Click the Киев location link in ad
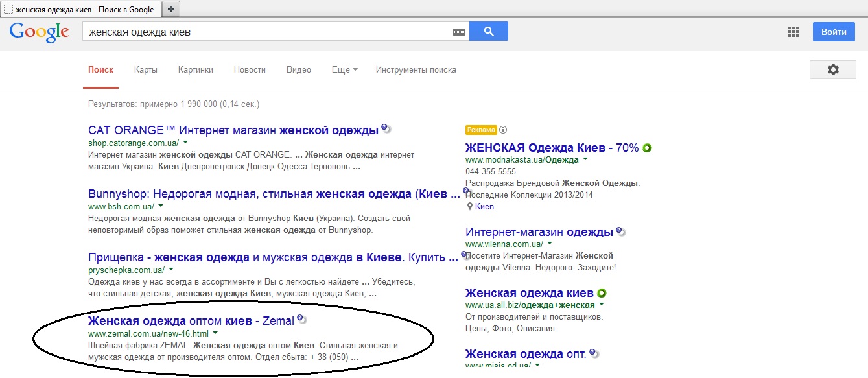Image resolution: width=868 pixels, height=378 pixels. pyautogui.click(x=484, y=207)
